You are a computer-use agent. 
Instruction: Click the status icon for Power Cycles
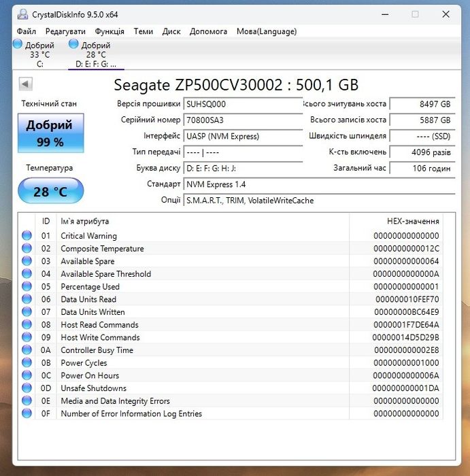(27, 362)
